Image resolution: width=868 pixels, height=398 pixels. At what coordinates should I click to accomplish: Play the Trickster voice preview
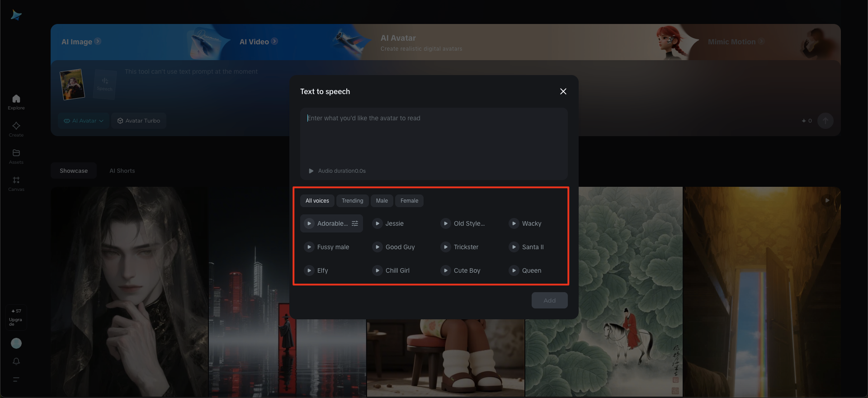coord(446,247)
